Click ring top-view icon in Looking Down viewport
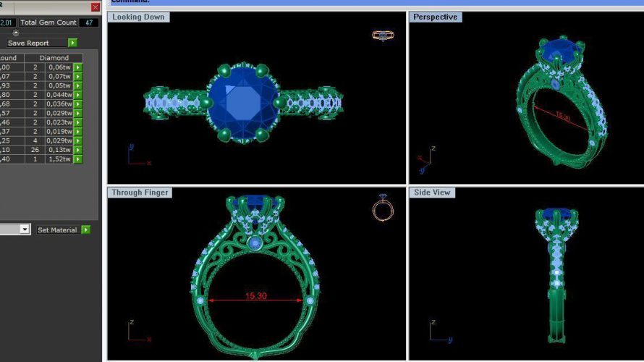Image resolution: width=644 pixels, height=362 pixels. 383,35
